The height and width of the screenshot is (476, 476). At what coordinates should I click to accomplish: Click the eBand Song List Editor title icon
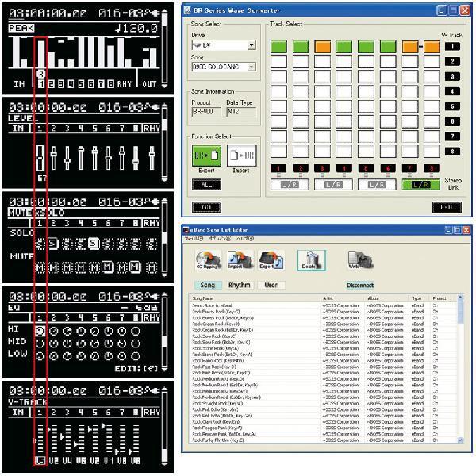186,230
